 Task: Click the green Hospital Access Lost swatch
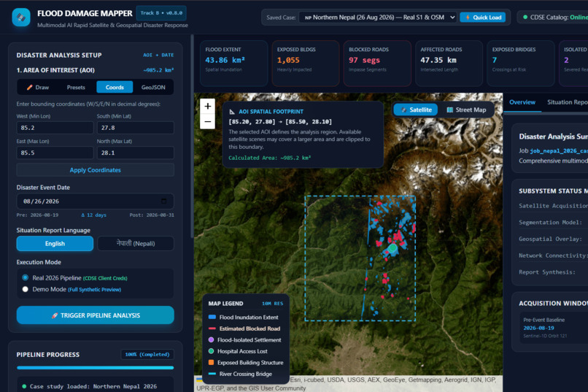click(211, 351)
